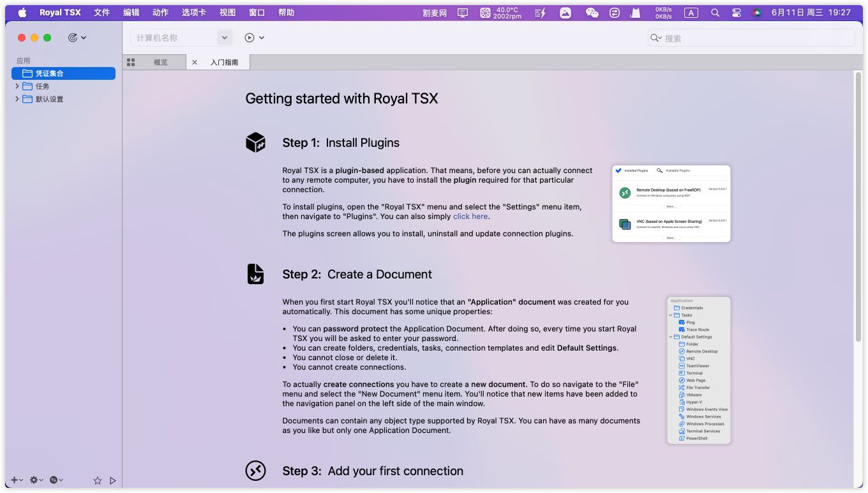Click the date and time in menu bar

(811, 12)
